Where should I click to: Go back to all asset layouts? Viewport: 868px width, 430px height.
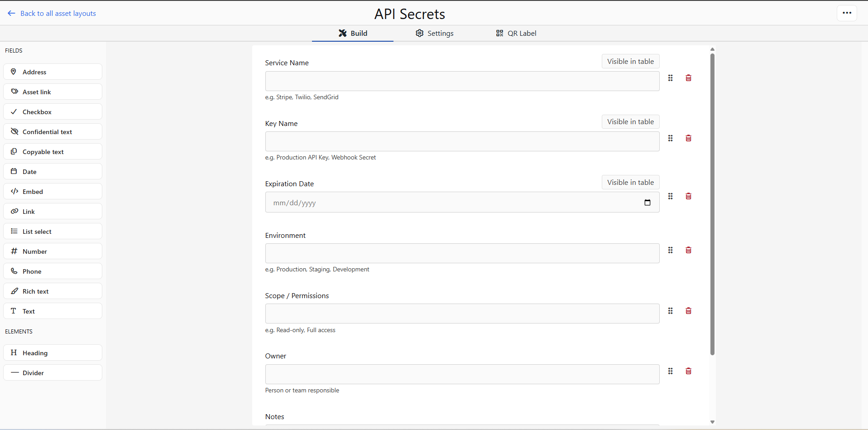pos(52,13)
